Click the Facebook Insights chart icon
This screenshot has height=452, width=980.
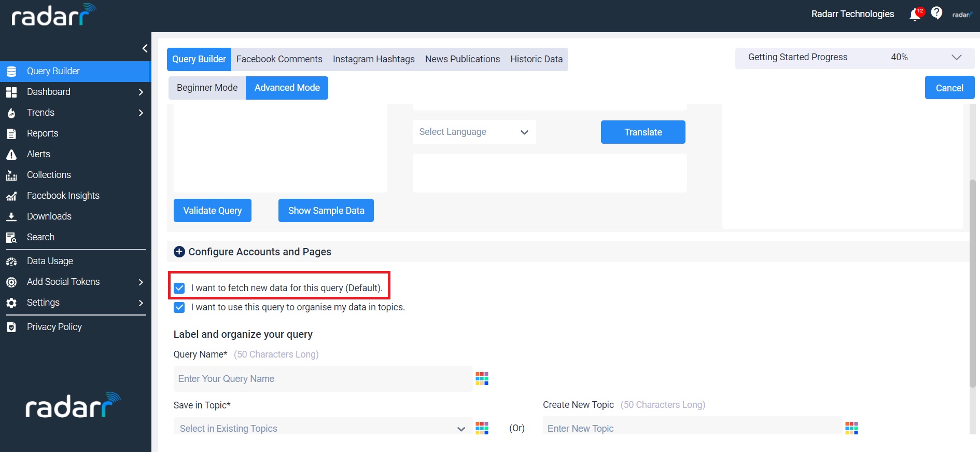point(11,196)
